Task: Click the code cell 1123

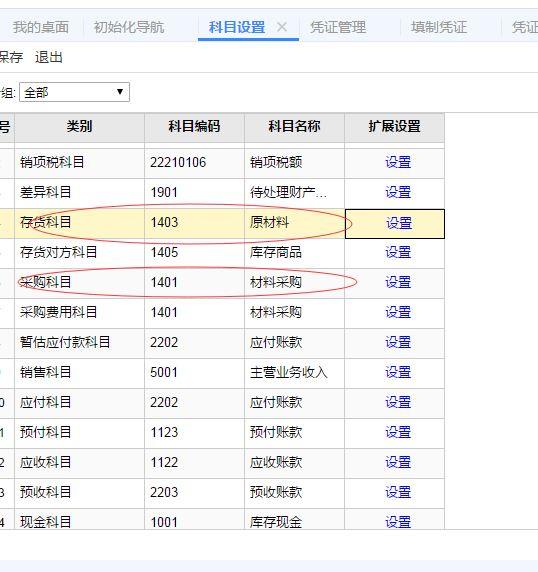Action: click(x=194, y=433)
